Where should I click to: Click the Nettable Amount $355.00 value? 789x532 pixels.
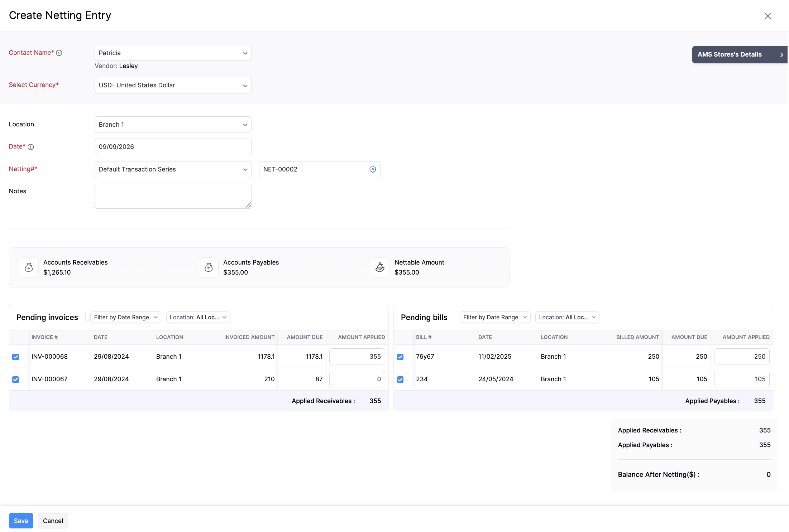pos(407,272)
